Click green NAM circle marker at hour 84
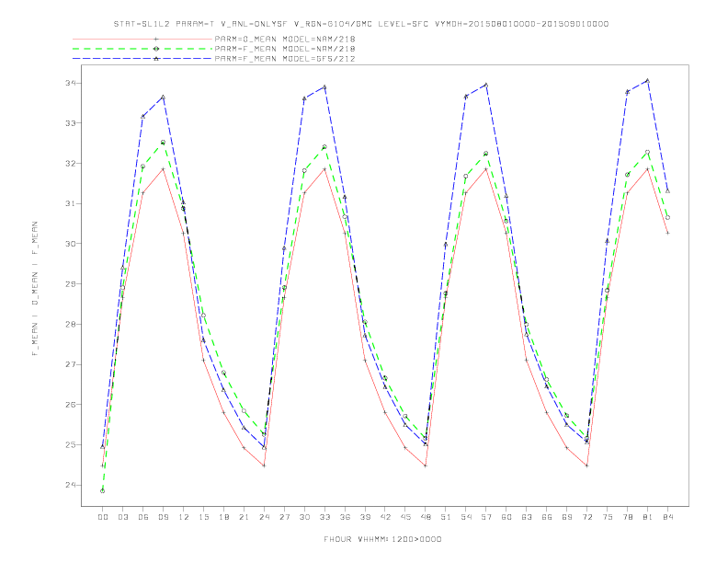 (667, 217)
